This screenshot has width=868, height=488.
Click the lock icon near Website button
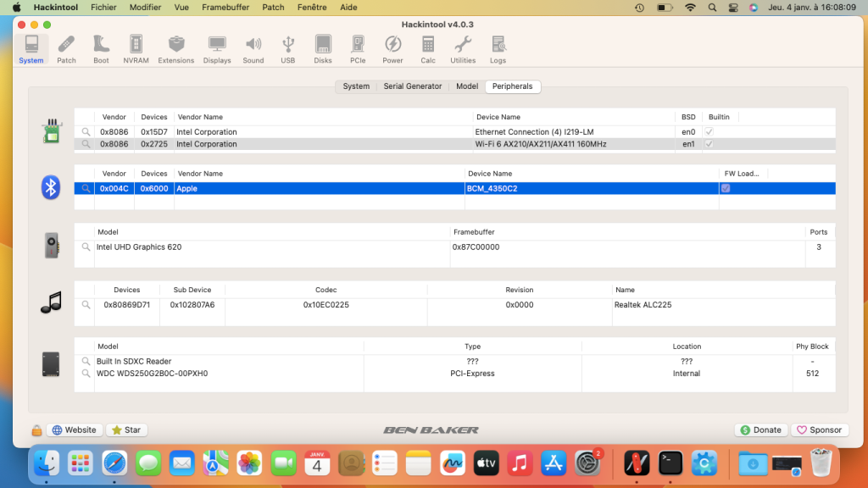(36, 430)
